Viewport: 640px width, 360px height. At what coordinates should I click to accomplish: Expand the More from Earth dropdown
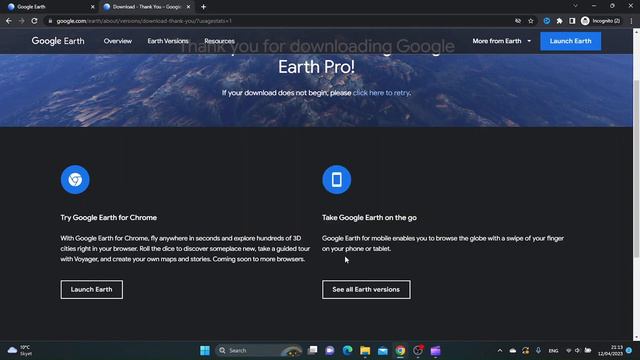(502, 41)
